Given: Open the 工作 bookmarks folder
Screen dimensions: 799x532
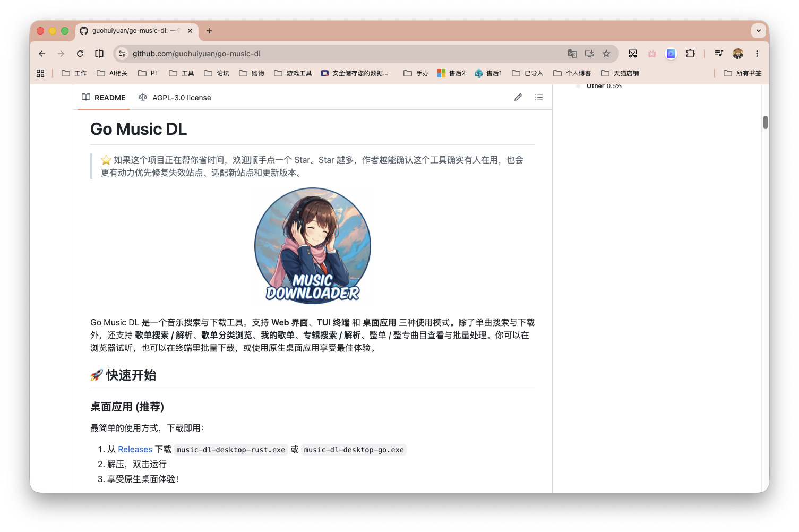Looking at the screenshot, I should (x=74, y=73).
